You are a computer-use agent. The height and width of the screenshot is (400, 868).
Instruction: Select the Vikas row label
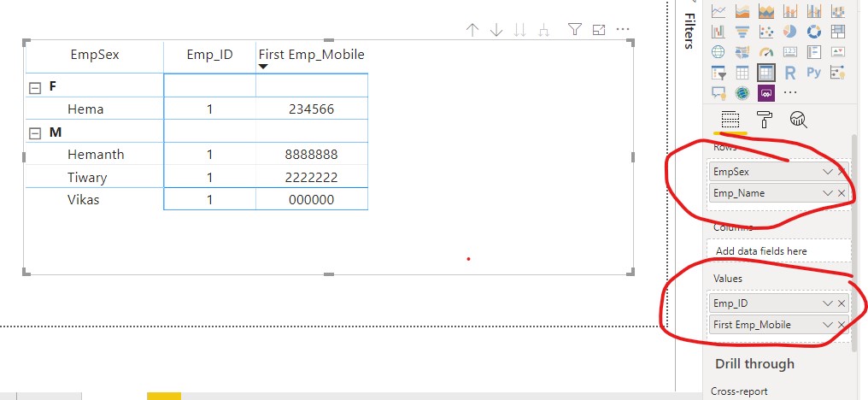tap(83, 199)
